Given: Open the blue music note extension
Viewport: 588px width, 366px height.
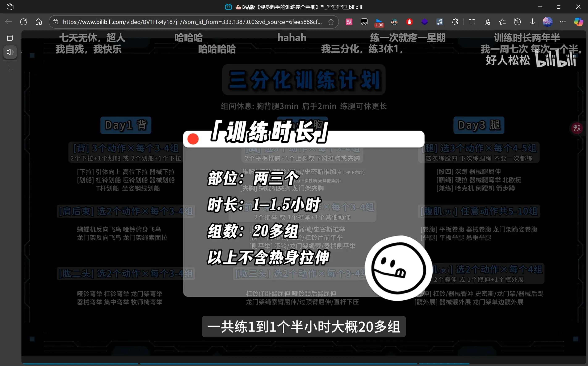Looking at the screenshot, I should (x=440, y=22).
